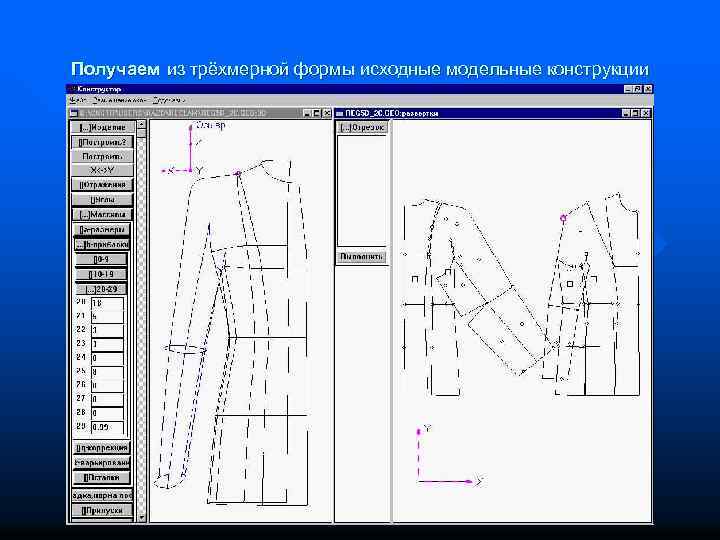Maximize the развертки child window

pyautogui.click(x=636, y=113)
